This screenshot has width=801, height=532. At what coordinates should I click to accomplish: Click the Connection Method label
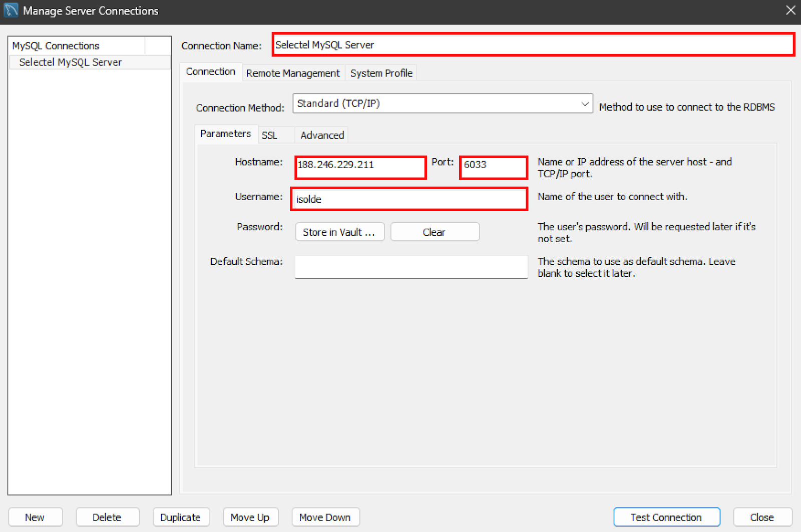click(240, 108)
